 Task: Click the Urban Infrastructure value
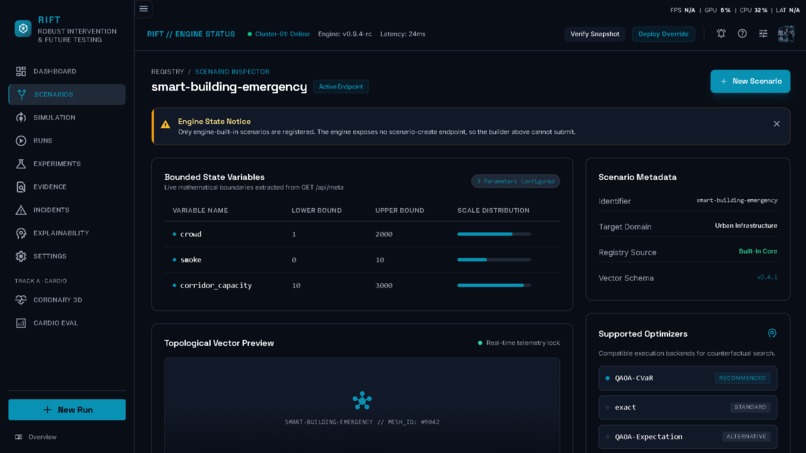point(746,226)
